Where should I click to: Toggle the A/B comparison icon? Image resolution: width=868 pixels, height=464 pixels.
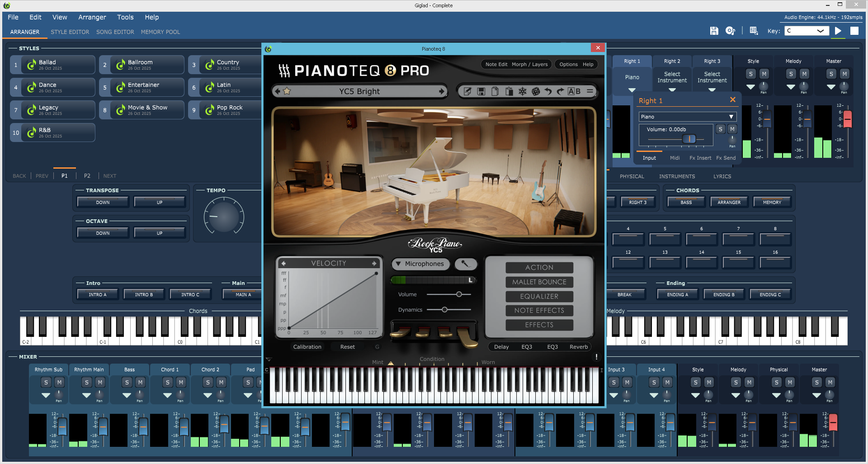pyautogui.click(x=574, y=91)
